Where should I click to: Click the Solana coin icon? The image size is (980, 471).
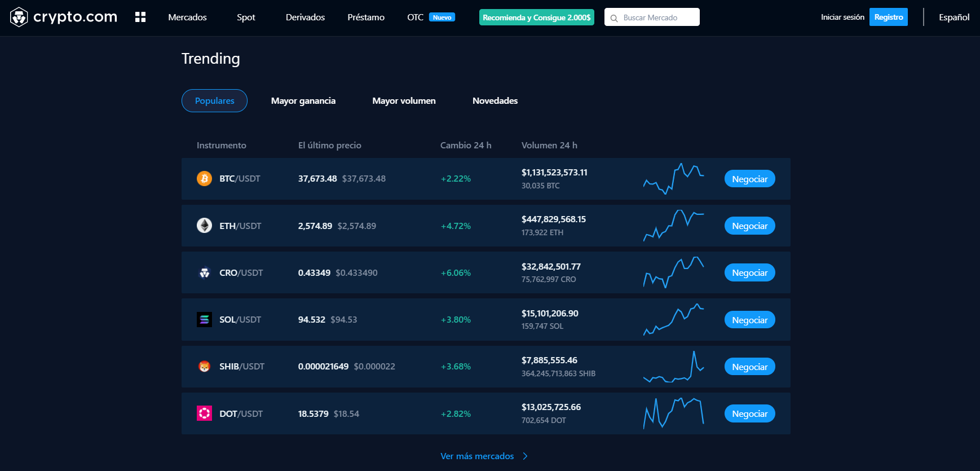tap(204, 319)
